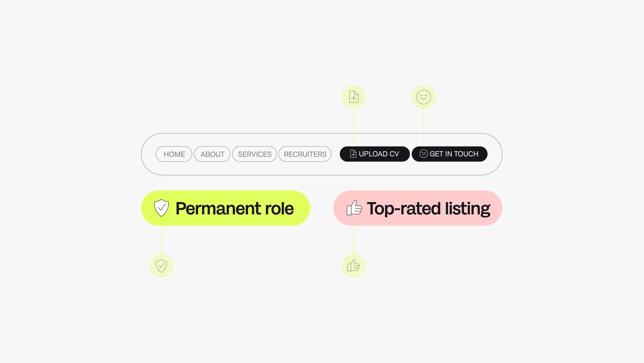Open the HOME nav item
644x363 pixels.
(174, 154)
